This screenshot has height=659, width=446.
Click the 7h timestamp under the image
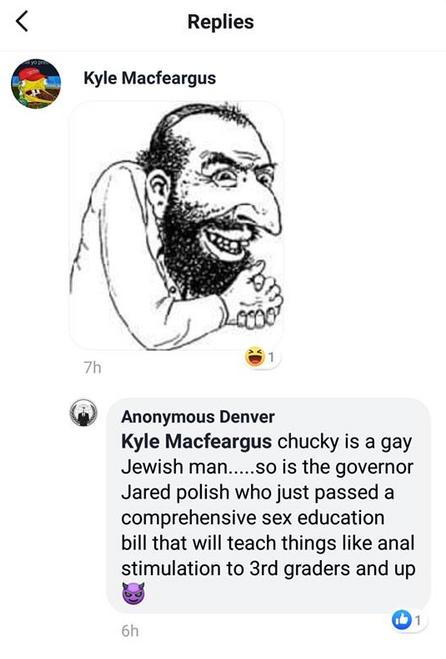click(92, 368)
